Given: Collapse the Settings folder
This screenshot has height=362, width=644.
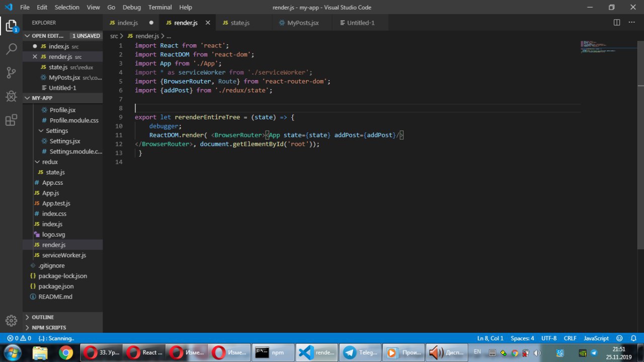Looking at the screenshot, I should pos(56,131).
